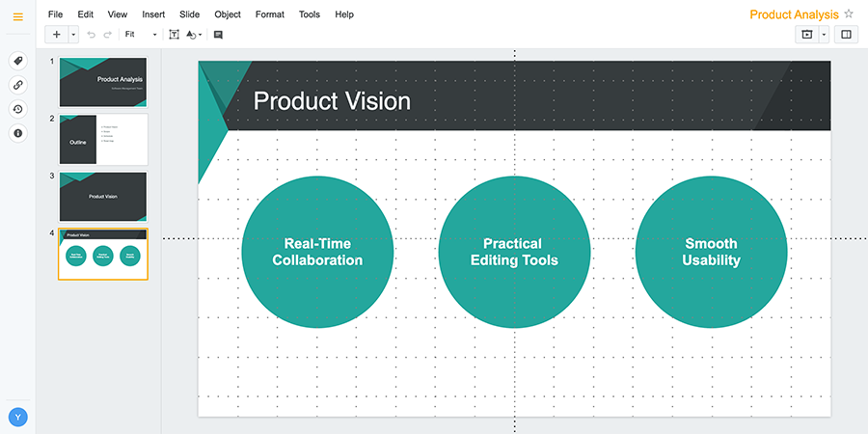Click the info icon in sidebar
The width and height of the screenshot is (868, 434).
(x=17, y=133)
